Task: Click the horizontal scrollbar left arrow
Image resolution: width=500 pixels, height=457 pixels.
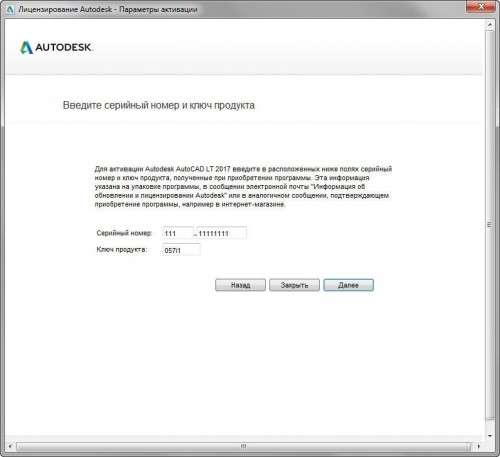Action: pyautogui.click(x=10, y=446)
